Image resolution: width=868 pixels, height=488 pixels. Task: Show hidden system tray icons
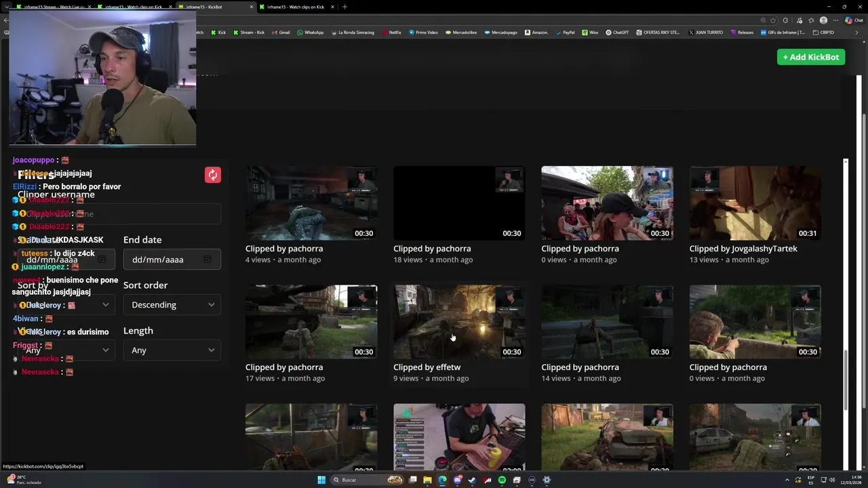tap(787, 480)
